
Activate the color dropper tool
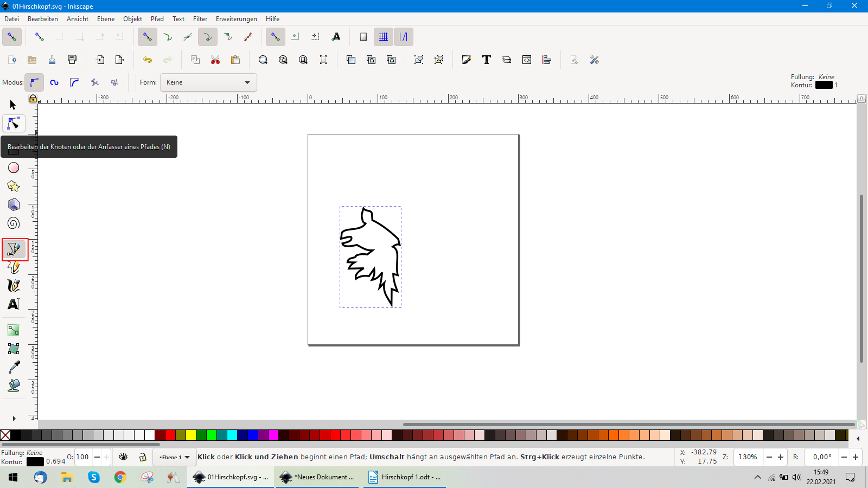(14, 367)
